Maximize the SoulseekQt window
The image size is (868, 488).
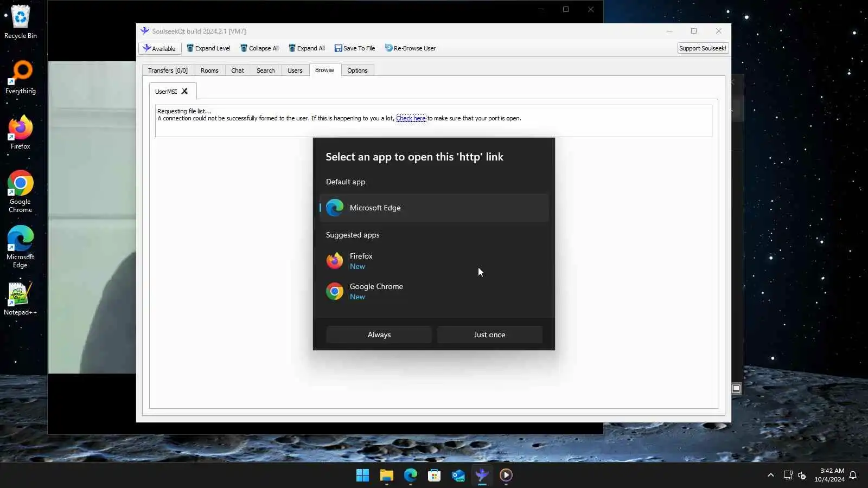694,31
